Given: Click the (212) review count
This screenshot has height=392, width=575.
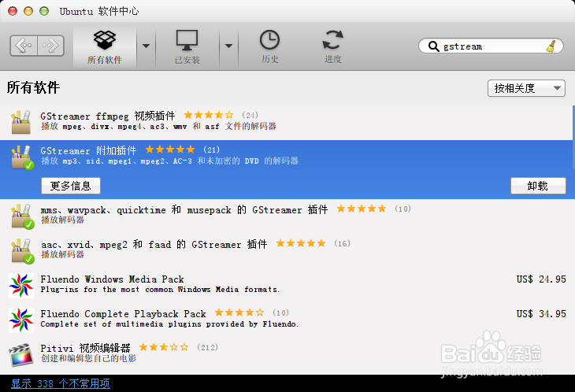Looking at the screenshot, I should click(208, 347).
